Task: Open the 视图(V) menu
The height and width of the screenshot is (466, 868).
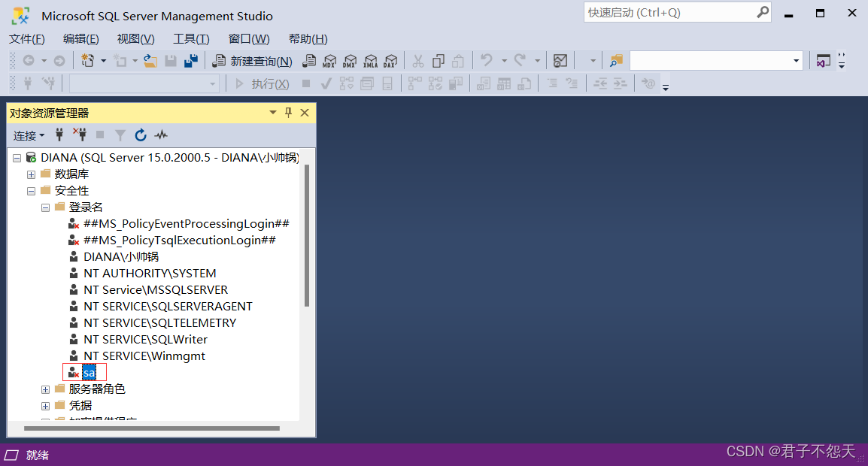Action: click(x=135, y=39)
